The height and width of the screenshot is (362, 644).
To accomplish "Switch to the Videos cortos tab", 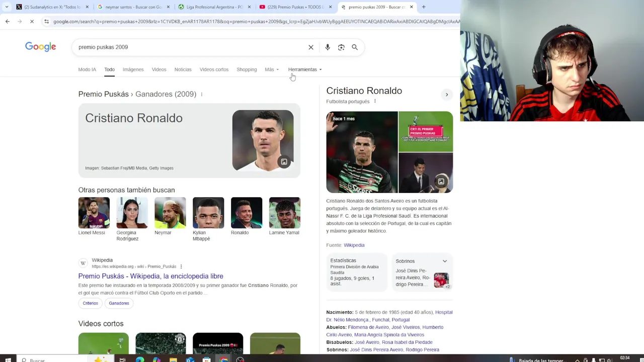I will 214,69.
